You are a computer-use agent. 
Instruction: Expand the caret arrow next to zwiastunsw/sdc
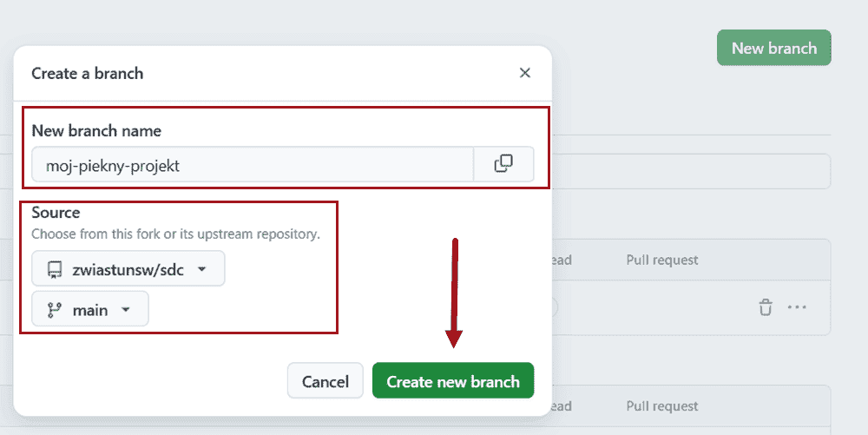[x=202, y=269]
